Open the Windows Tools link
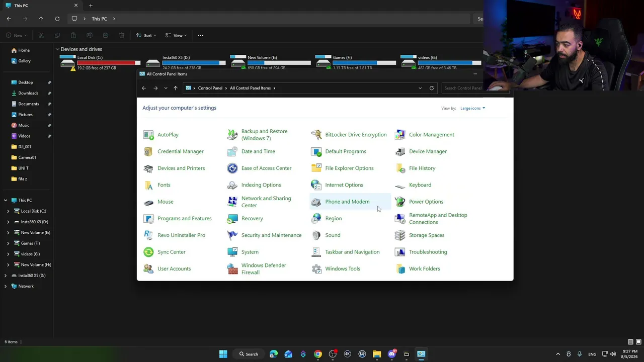Screen dimensions: 644x362 (x=343, y=268)
